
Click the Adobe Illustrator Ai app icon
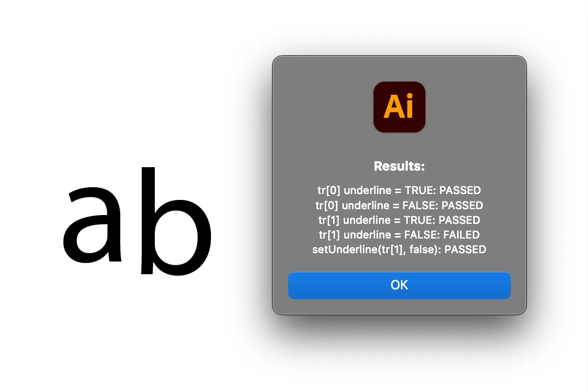coord(399,107)
